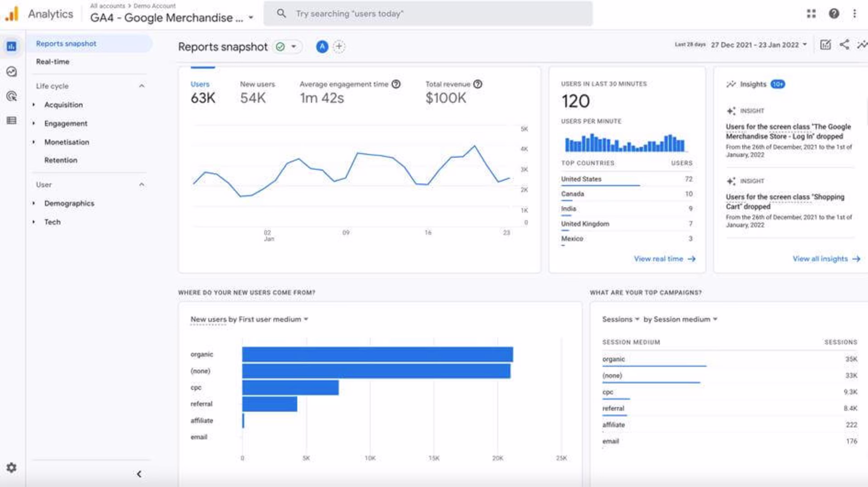Screen dimensions: 868x487
Task: Click the search analytics input field
Action: [428, 14]
